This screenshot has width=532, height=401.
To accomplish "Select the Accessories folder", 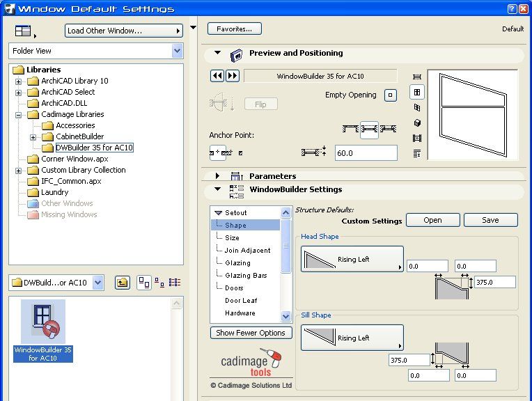I will click(x=68, y=125).
